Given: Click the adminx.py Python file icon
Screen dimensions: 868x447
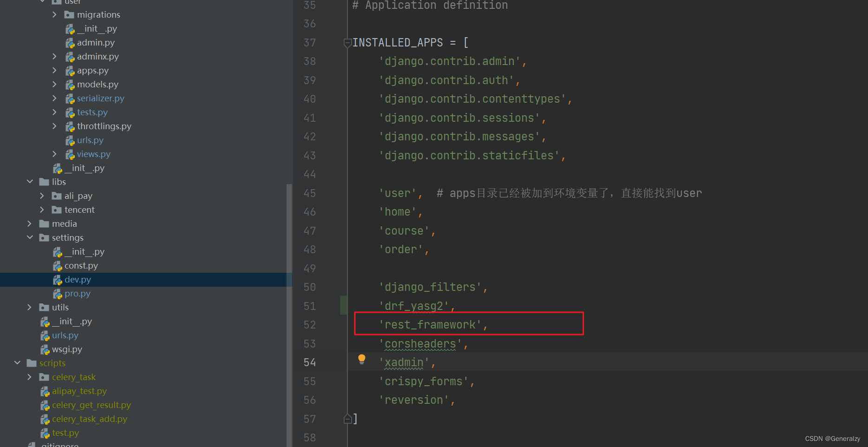Looking at the screenshot, I should 70,57.
